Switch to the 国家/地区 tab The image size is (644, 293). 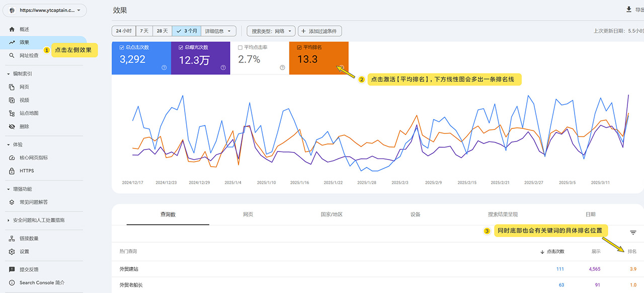(332, 214)
